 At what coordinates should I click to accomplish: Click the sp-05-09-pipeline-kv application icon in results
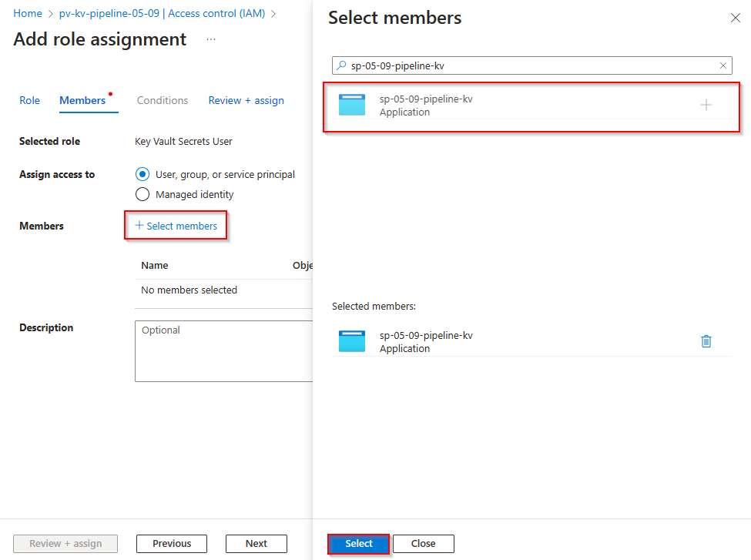tap(352, 105)
